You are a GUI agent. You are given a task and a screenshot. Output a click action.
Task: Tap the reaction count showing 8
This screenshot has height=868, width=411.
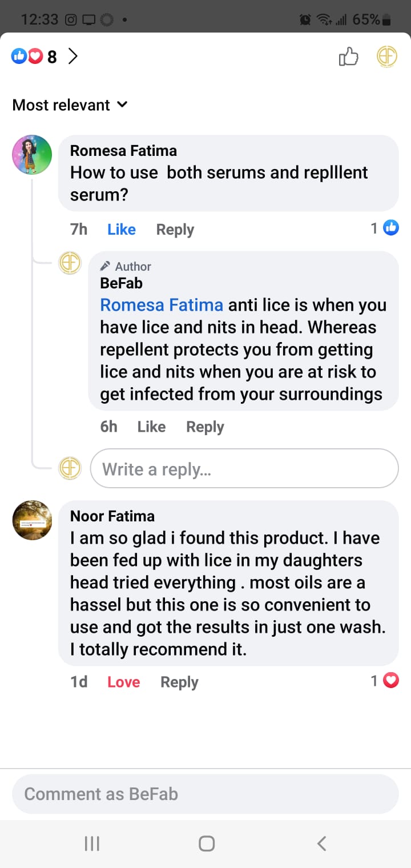click(52, 55)
